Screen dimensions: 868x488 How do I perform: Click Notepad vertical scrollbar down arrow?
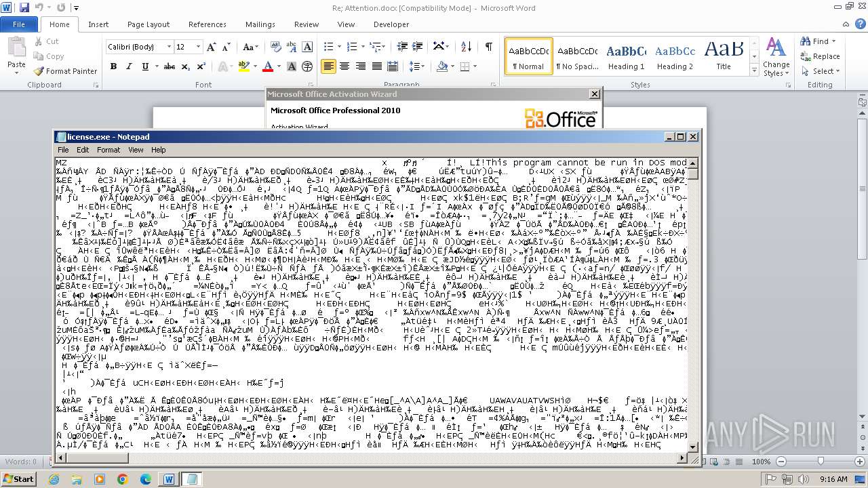(x=693, y=448)
